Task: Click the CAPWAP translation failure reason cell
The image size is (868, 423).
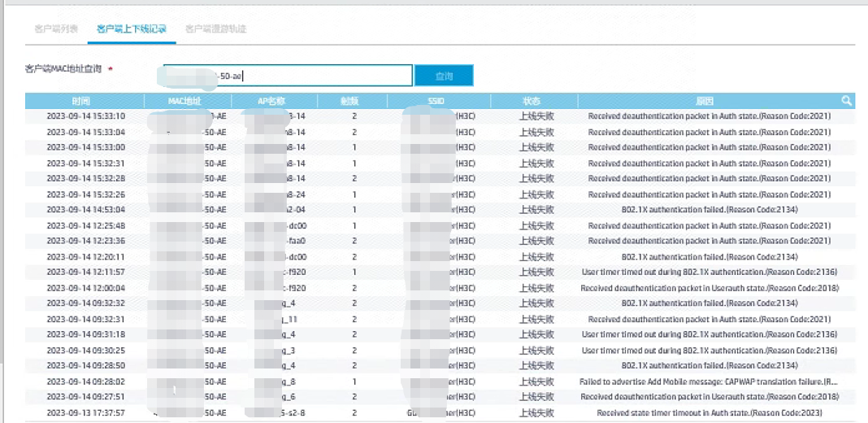Action: coord(709,382)
